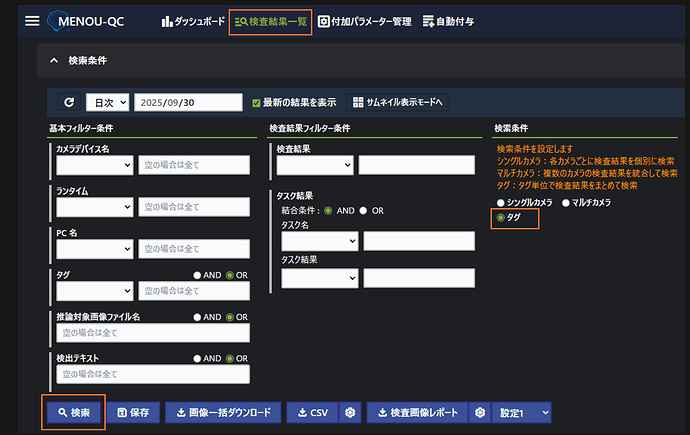Select AND for 検出テキスト
Viewport: 690px width, 435px height.
pos(197,358)
